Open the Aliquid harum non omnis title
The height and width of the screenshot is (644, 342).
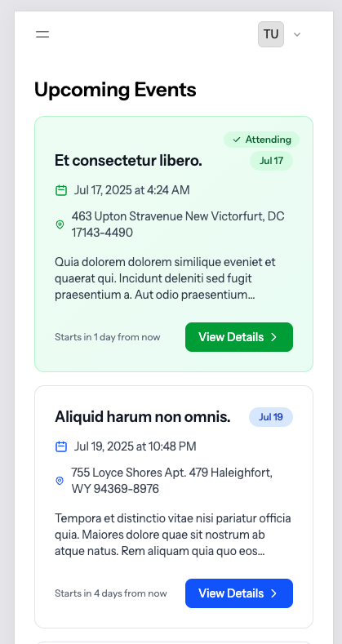coord(143,417)
